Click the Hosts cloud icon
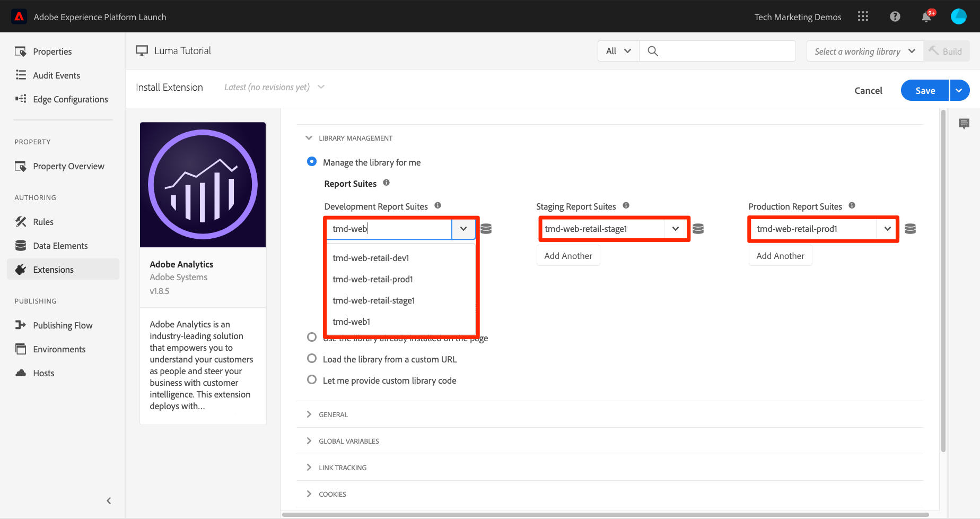The height and width of the screenshot is (519, 980). click(x=21, y=373)
